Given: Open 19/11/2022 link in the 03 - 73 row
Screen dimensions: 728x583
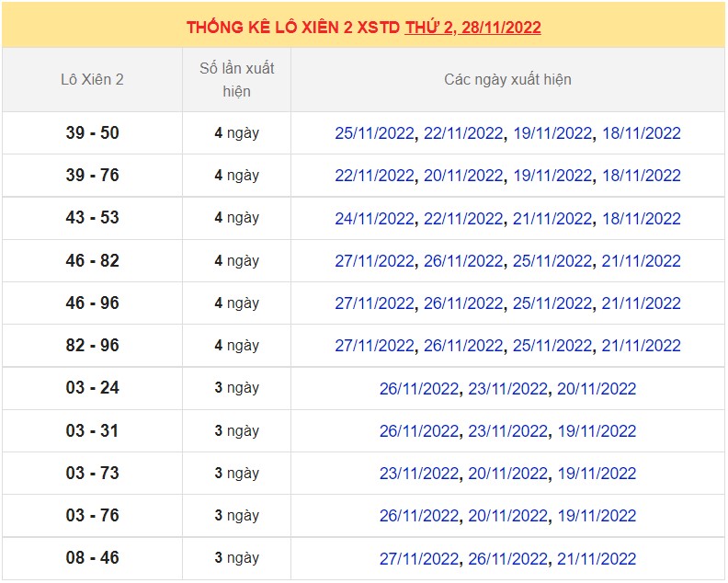Looking at the screenshot, I should 597,474.
